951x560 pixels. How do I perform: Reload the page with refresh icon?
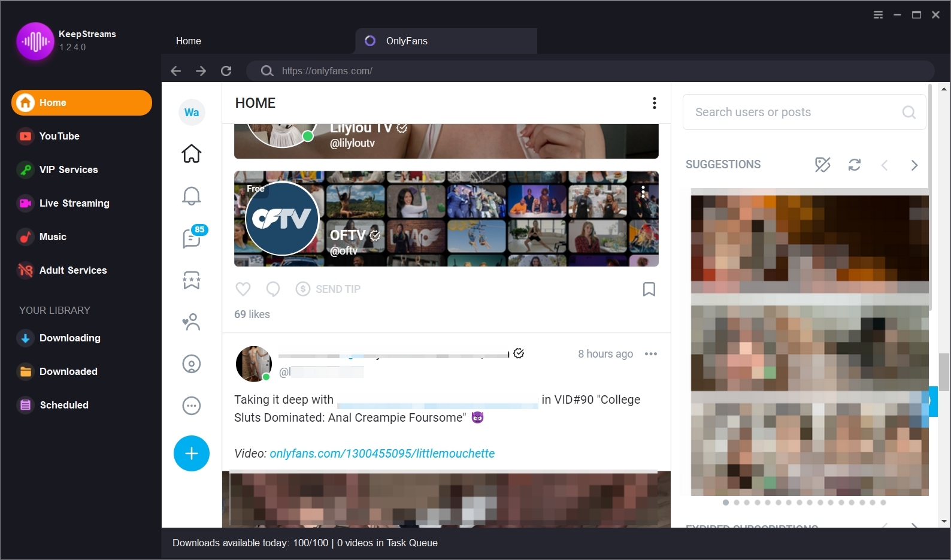(x=226, y=71)
